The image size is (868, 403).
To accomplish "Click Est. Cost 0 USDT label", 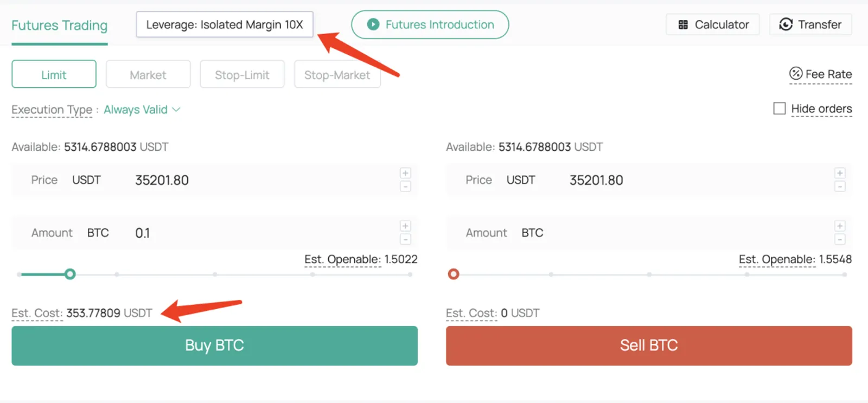I will point(493,313).
